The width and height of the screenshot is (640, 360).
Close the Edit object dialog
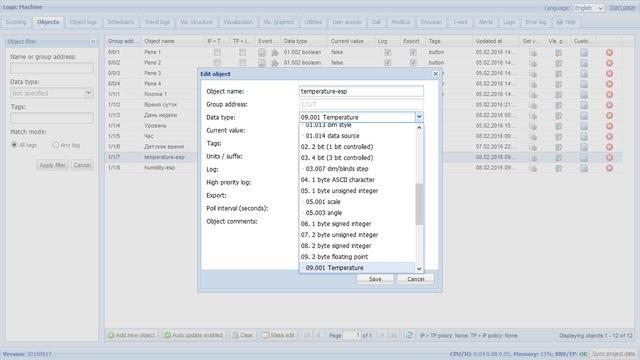tap(436, 74)
